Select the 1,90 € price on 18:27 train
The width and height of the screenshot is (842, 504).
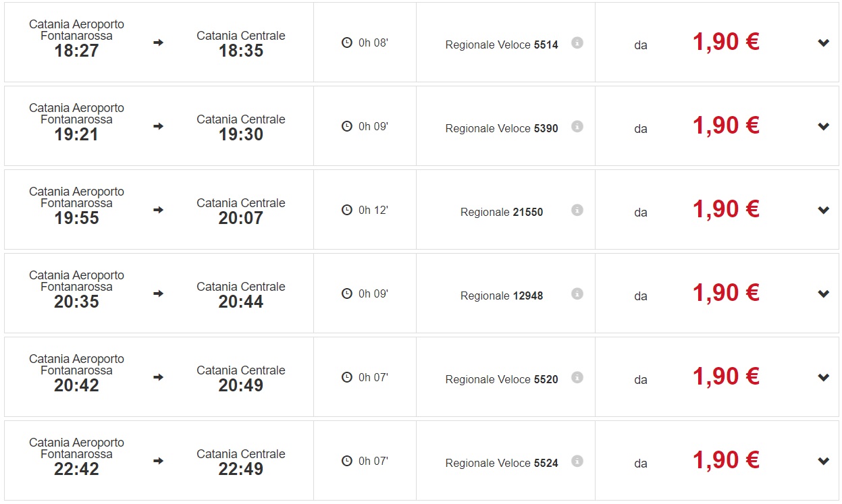tap(726, 42)
